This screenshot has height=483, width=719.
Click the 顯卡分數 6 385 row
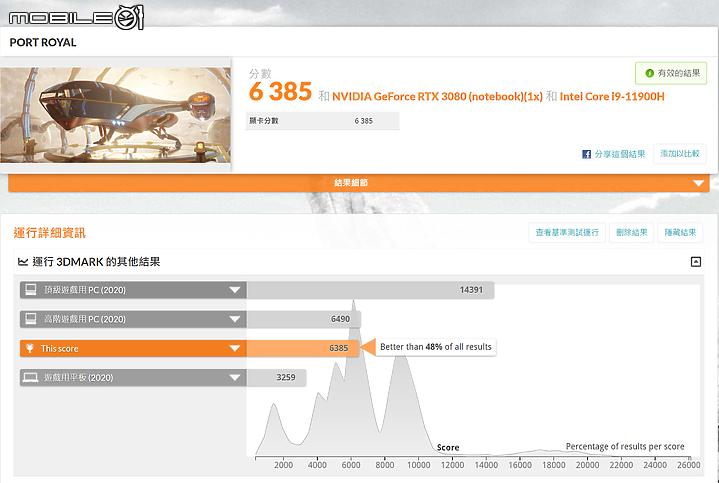click(x=322, y=121)
